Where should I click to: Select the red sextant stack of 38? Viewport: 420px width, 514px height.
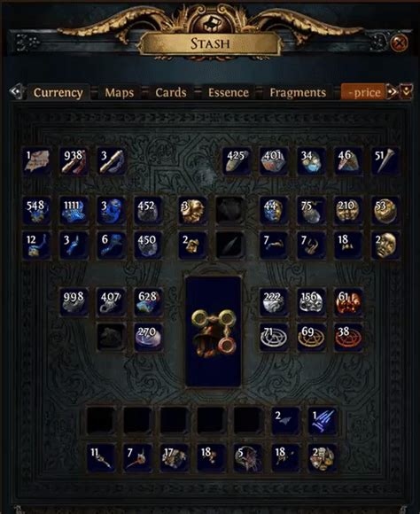click(x=348, y=338)
